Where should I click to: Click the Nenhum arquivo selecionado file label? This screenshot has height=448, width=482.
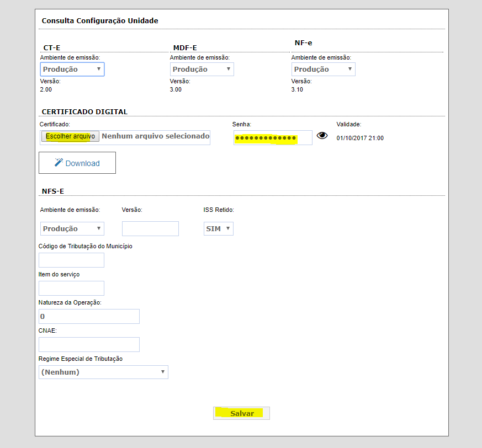tap(156, 136)
